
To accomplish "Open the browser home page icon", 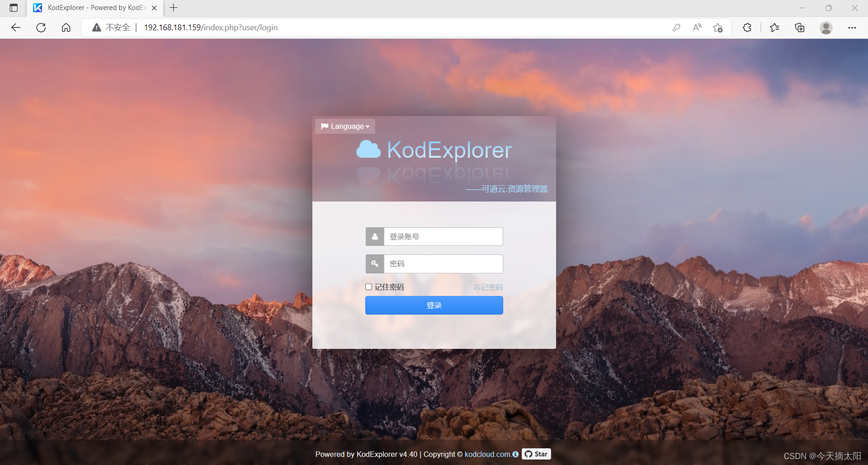I will pyautogui.click(x=66, y=28).
